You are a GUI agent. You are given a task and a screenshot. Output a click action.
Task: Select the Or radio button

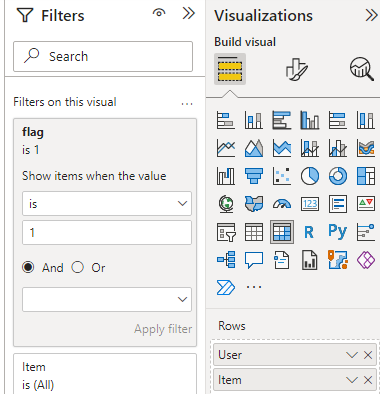click(78, 267)
